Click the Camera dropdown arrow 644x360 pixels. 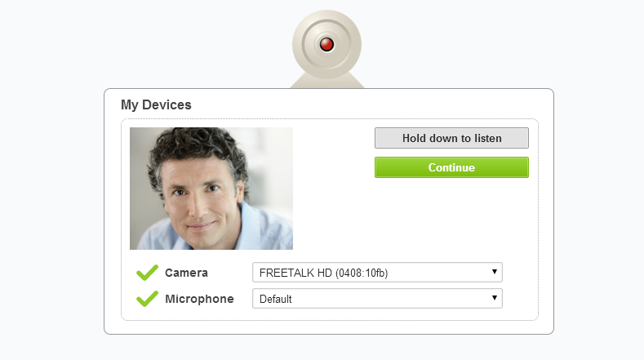[495, 272]
